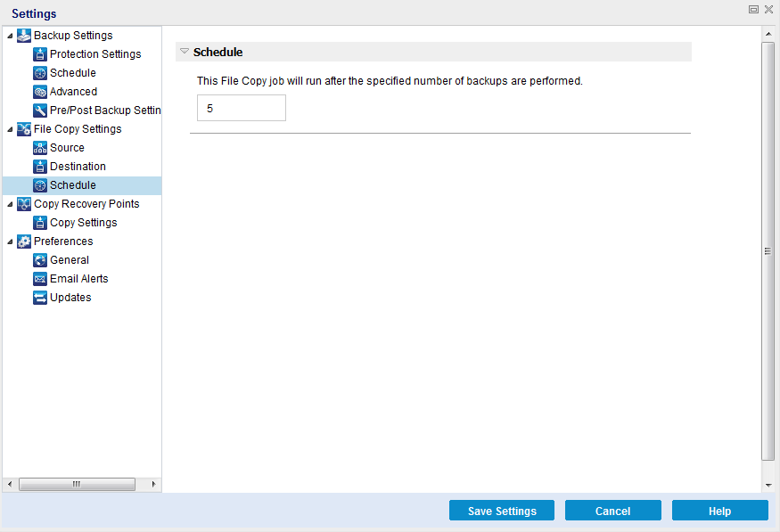Click the backup count input showing 5
The image size is (780, 532).
click(241, 107)
